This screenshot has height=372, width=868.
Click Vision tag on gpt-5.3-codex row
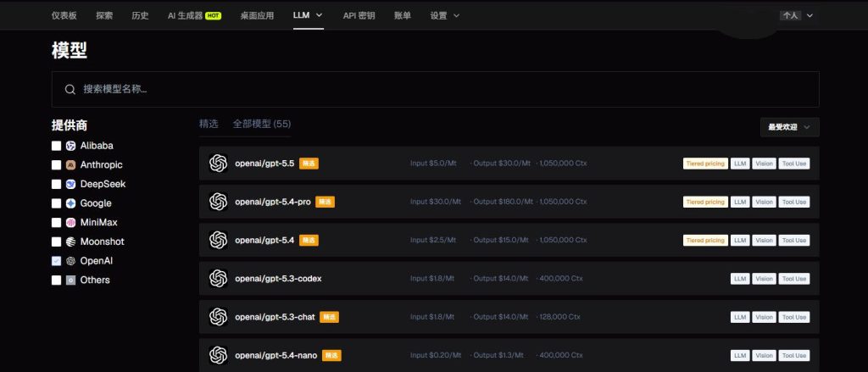click(764, 279)
